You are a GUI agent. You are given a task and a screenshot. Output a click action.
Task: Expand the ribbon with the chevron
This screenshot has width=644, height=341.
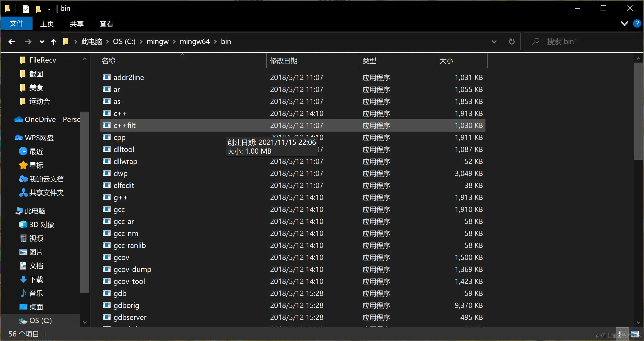point(624,23)
